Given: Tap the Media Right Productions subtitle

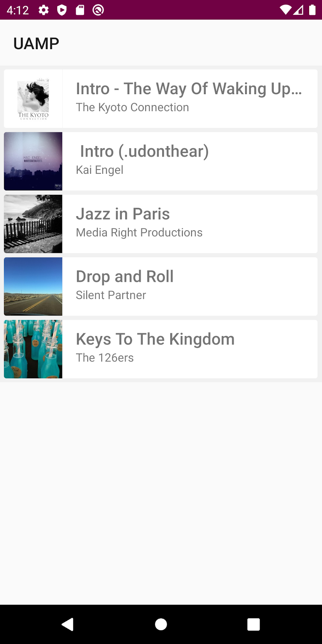Looking at the screenshot, I should tap(139, 233).
